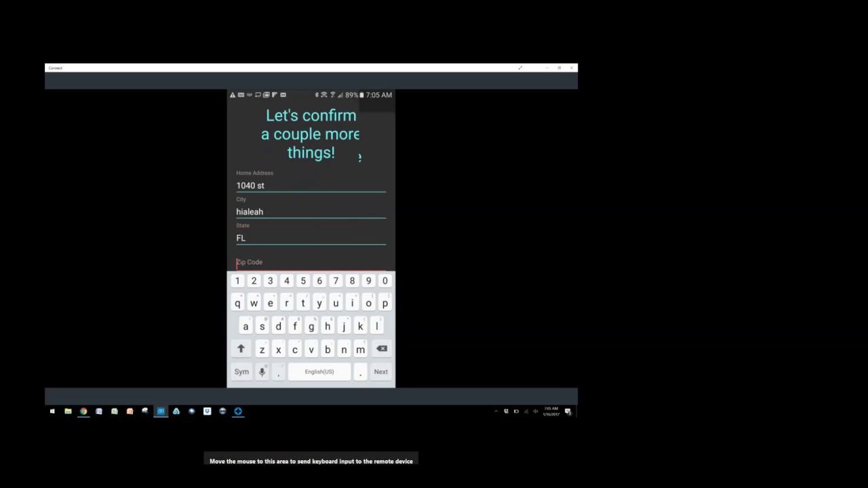
Task: Tap the letter l key
Action: [x=376, y=326]
